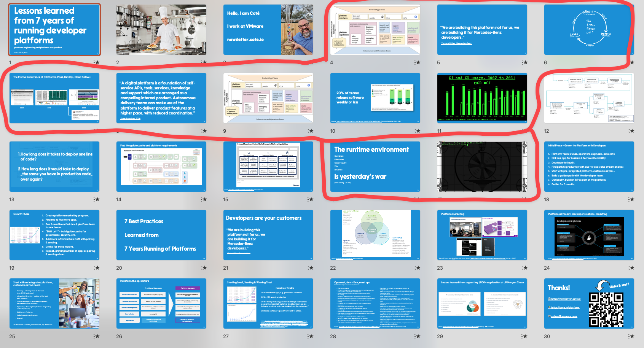Viewport: 644px width, 348px height.
Task: Select the 'Growth Phase' slide
Action: 54,235
